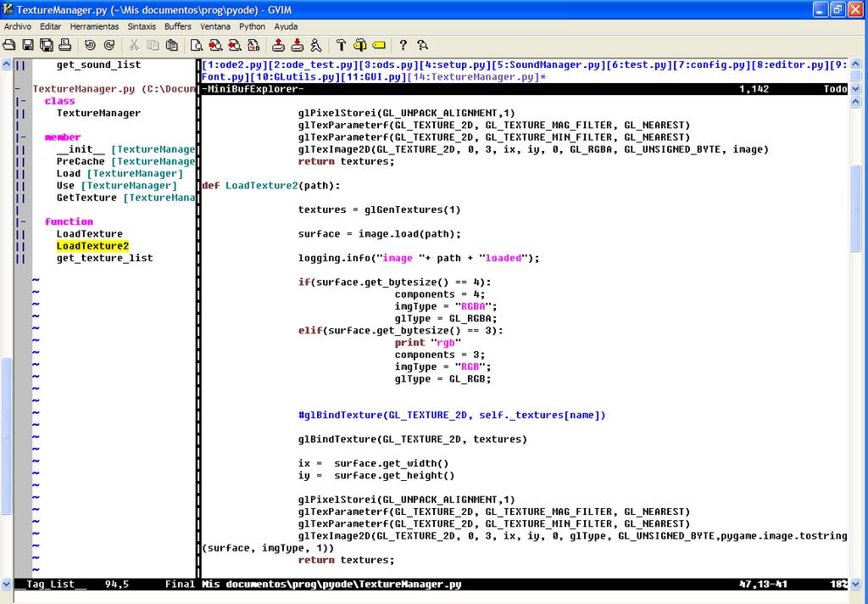The height and width of the screenshot is (604, 868).
Task: Open the Ayuda menu
Action: pos(287,26)
